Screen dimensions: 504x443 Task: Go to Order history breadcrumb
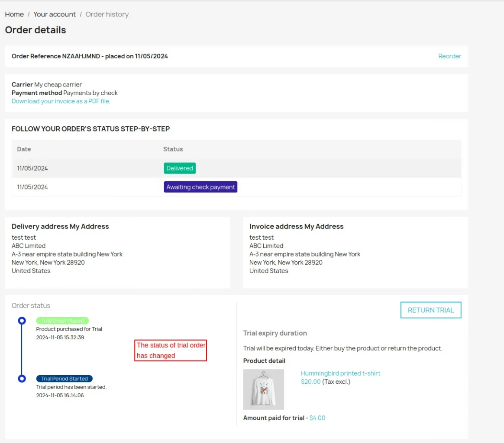[x=107, y=14]
